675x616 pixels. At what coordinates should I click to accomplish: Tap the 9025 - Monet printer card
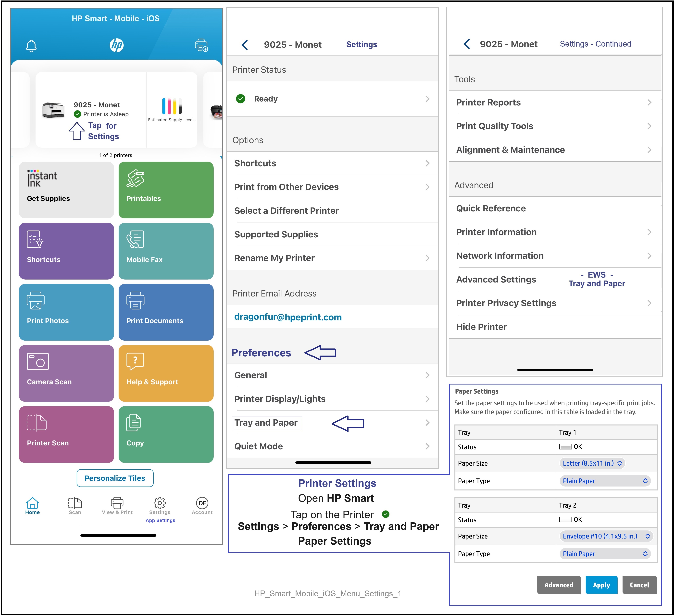[91, 110]
